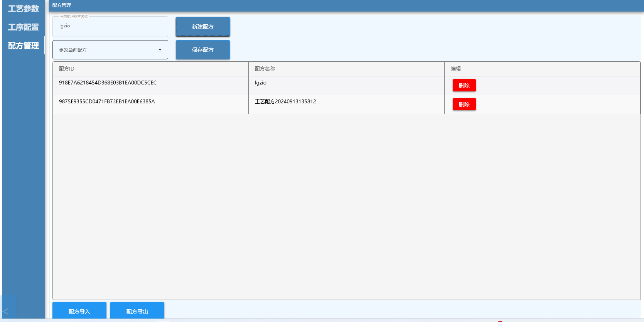Open the 工艺参数 sidebar section
Viewport: 644px width, 322px height.
[x=24, y=8]
